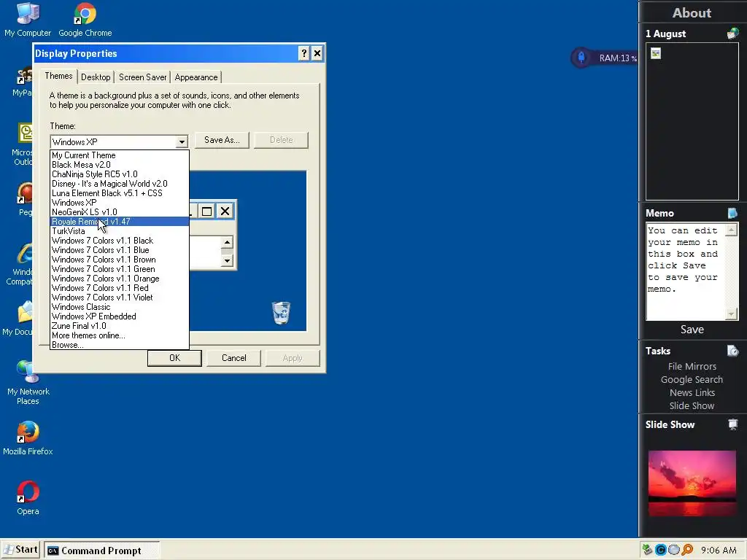
Task: Click the RAM meter rocket icon
Action: tap(581, 58)
